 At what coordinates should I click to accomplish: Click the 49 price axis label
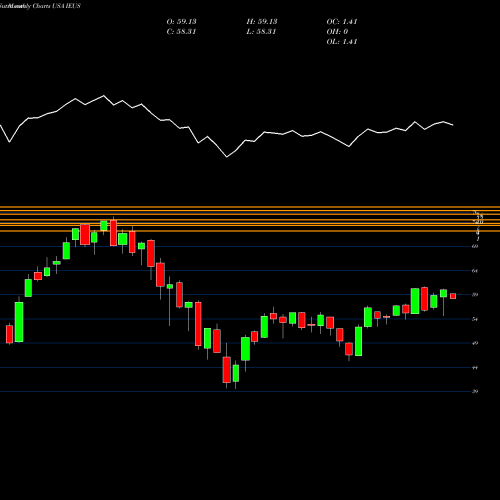click(475, 343)
